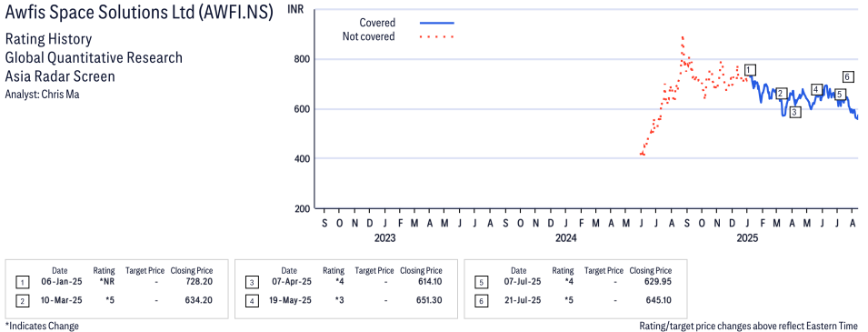Select chart marker 4 on the chart
868x332 pixels.
[x=816, y=89]
